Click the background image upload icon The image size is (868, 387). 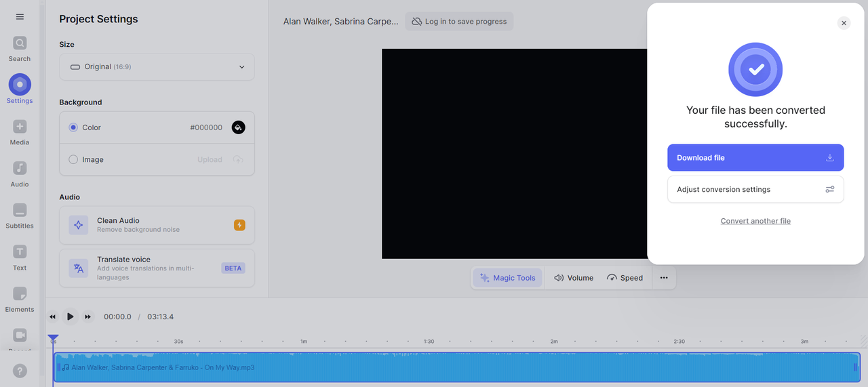238,160
